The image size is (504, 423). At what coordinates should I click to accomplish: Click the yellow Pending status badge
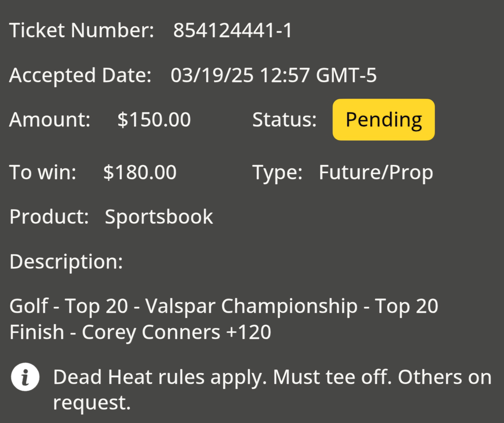click(x=384, y=119)
